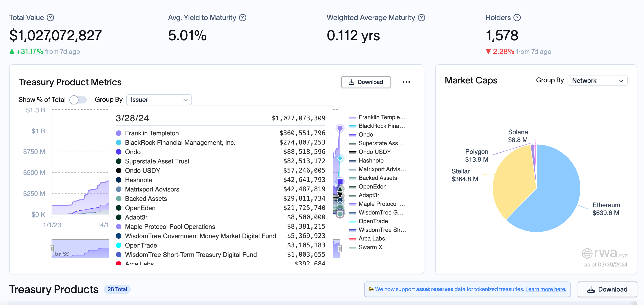The image size is (644, 305).
Task: Open the three-dot more options menu
Action: 406,82
